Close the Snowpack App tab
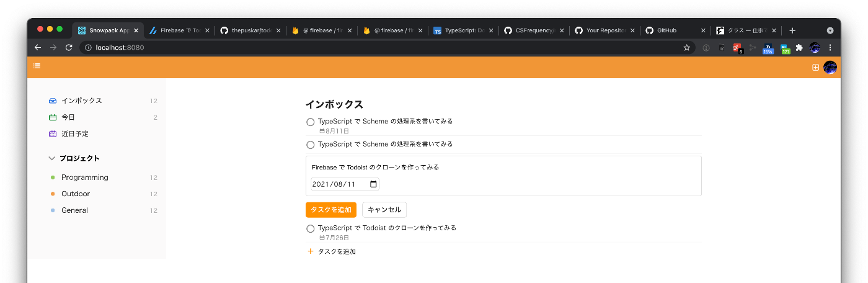Viewport: 868px width, 283px height. pyautogui.click(x=136, y=30)
